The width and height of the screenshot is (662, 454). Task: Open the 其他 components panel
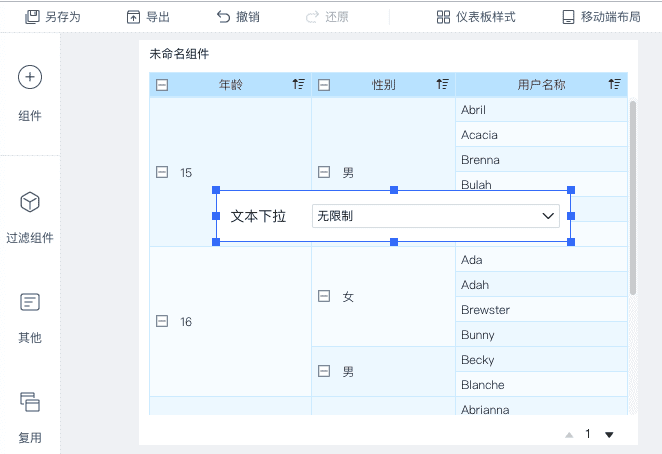coord(30,302)
